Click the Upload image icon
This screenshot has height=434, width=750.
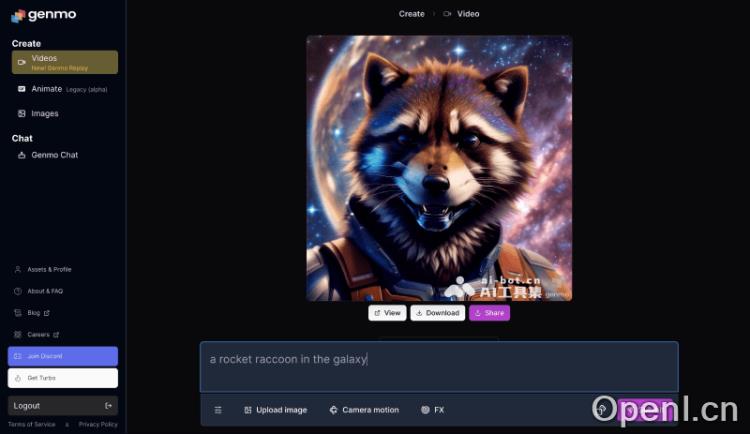(248, 410)
